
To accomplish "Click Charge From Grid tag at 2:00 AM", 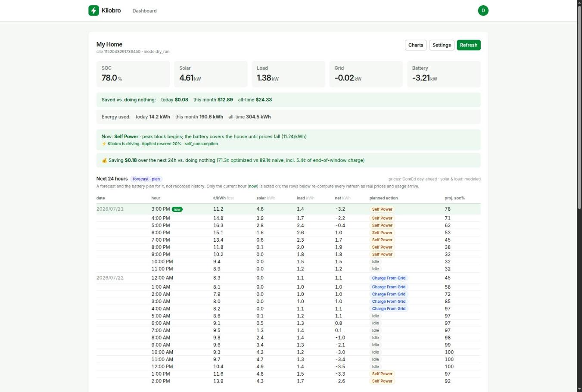I will [389, 294].
